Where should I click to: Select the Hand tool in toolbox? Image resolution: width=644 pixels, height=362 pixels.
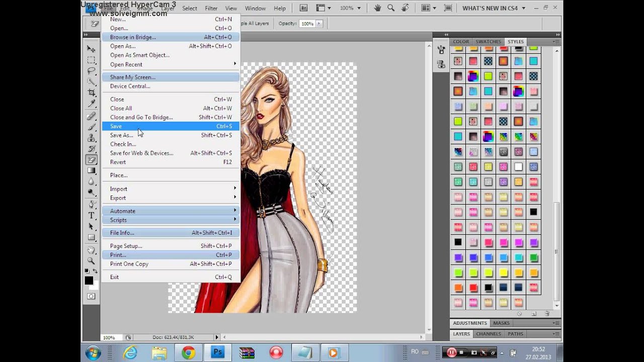click(x=91, y=250)
